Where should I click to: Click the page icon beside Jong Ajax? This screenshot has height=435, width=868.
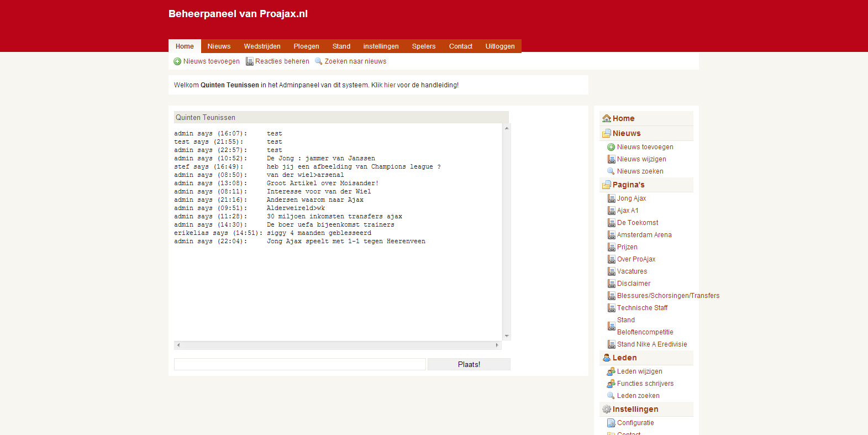tap(611, 198)
